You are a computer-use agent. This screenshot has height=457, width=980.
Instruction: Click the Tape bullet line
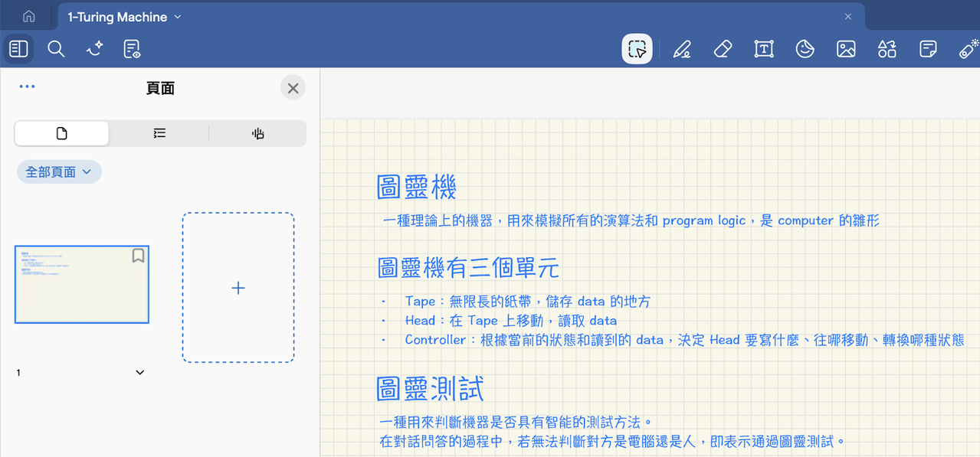click(x=527, y=302)
